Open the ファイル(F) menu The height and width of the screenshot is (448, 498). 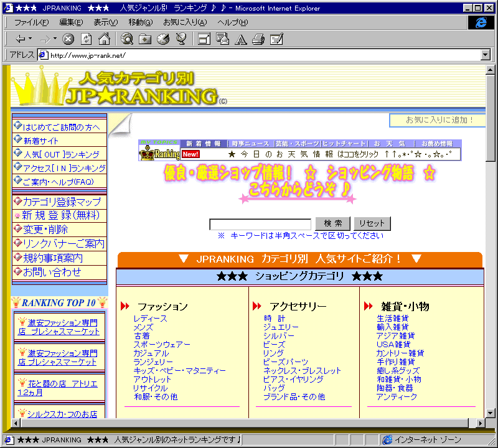tap(32, 22)
